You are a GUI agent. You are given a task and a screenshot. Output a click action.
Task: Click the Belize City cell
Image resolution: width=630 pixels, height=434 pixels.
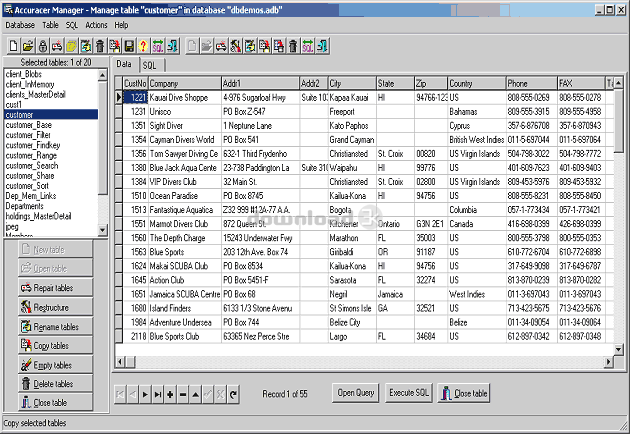tap(352, 322)
